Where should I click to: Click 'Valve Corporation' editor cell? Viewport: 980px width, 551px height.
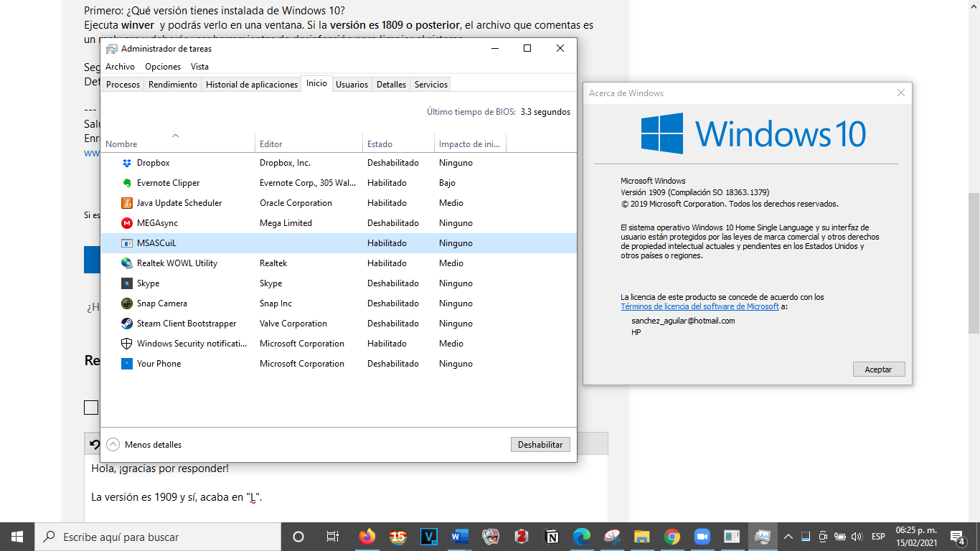click(x=293, y=324)
